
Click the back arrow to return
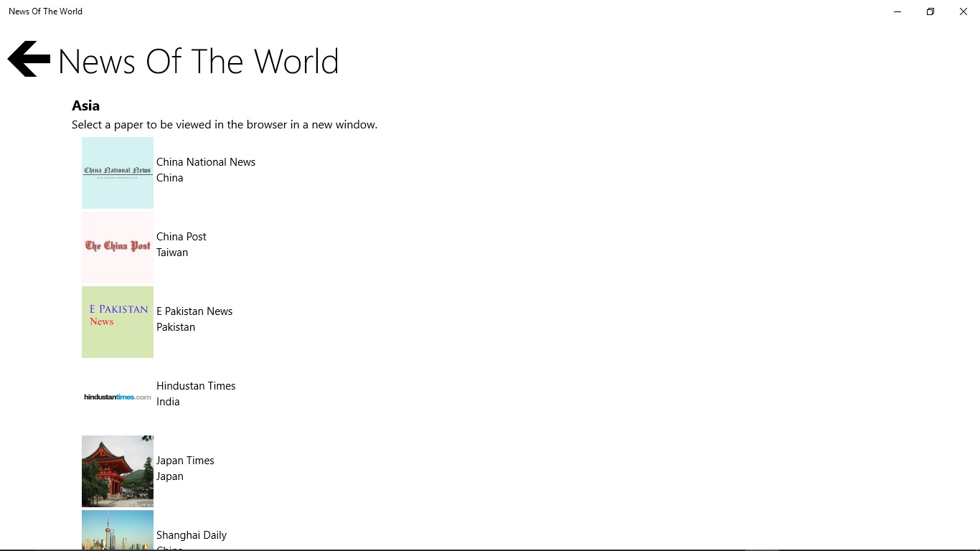(28, 59)
